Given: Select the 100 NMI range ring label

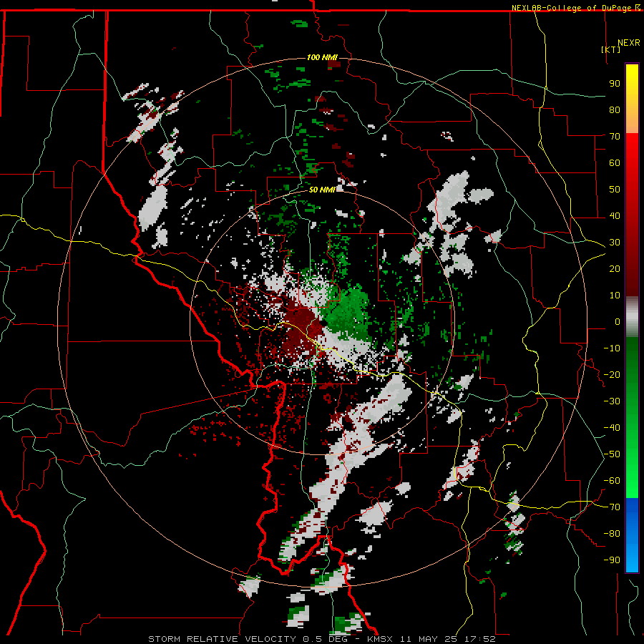Looking at the screenshot, I should click(321, 57).
